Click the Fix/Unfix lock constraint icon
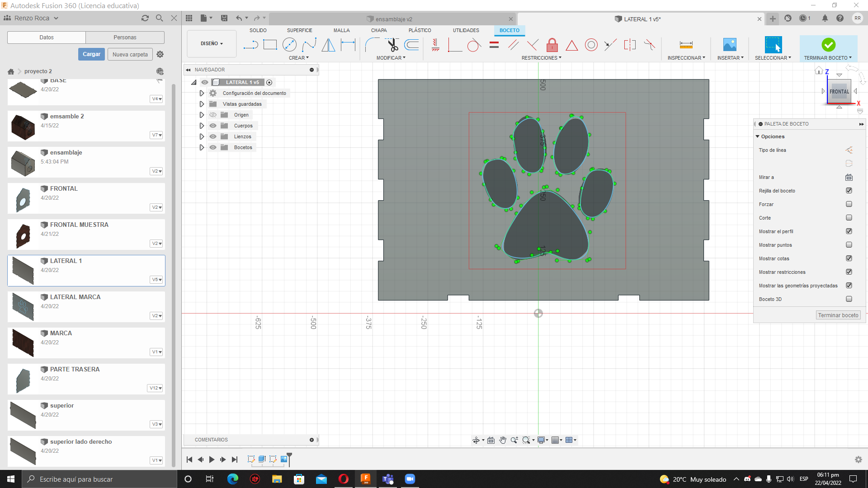 (552, 45)
